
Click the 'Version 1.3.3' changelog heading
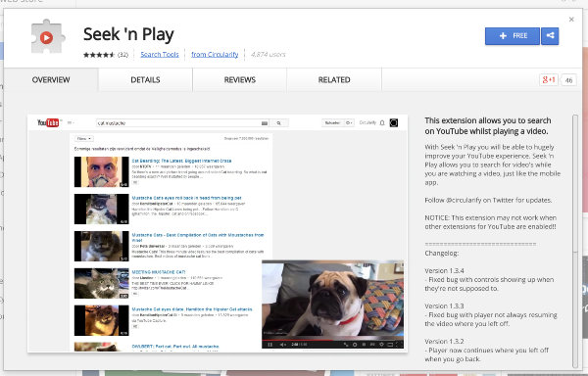[x=444, y=305]
